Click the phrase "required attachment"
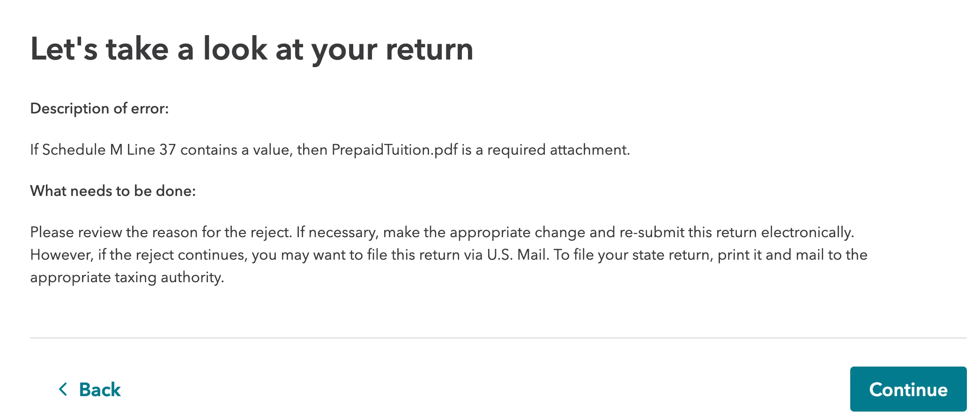 pos(558,150)
